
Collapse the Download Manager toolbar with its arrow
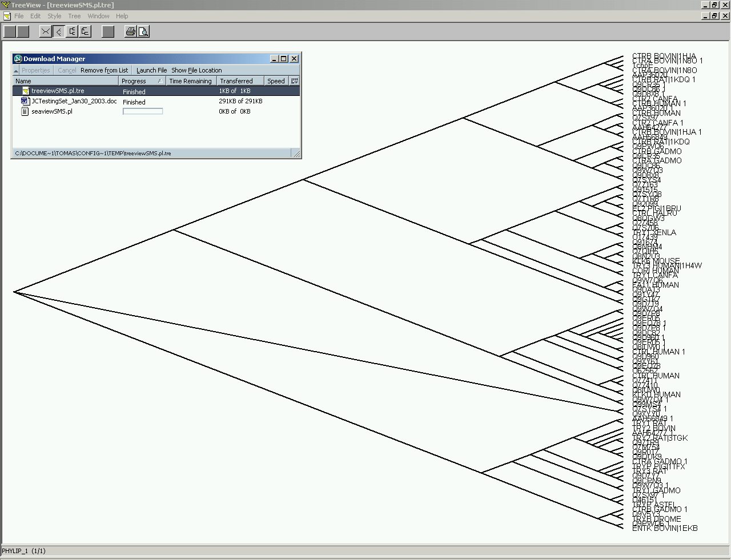[16, 71]
